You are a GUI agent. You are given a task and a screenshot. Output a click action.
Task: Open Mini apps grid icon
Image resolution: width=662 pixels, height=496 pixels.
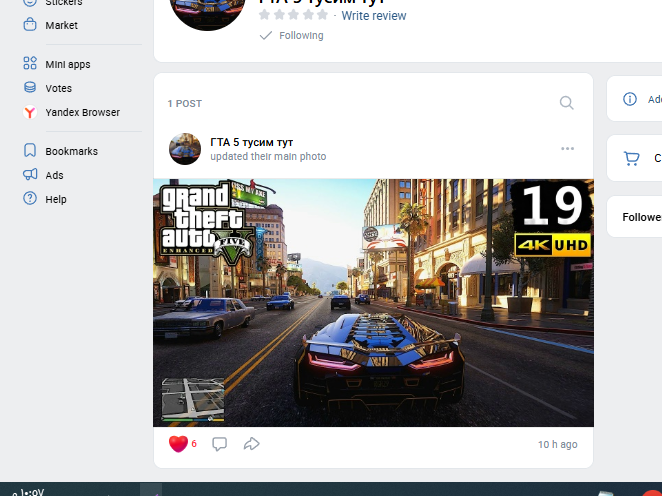(30, 63)
